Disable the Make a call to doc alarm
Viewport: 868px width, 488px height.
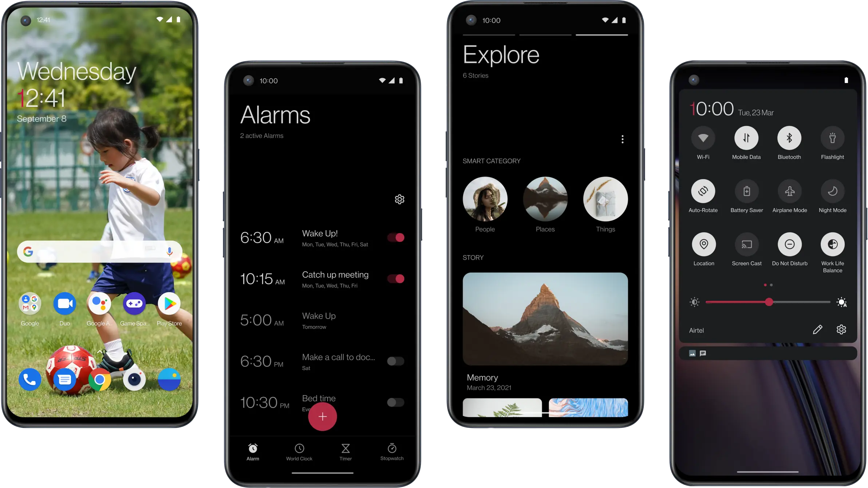(x=396, y=361)
